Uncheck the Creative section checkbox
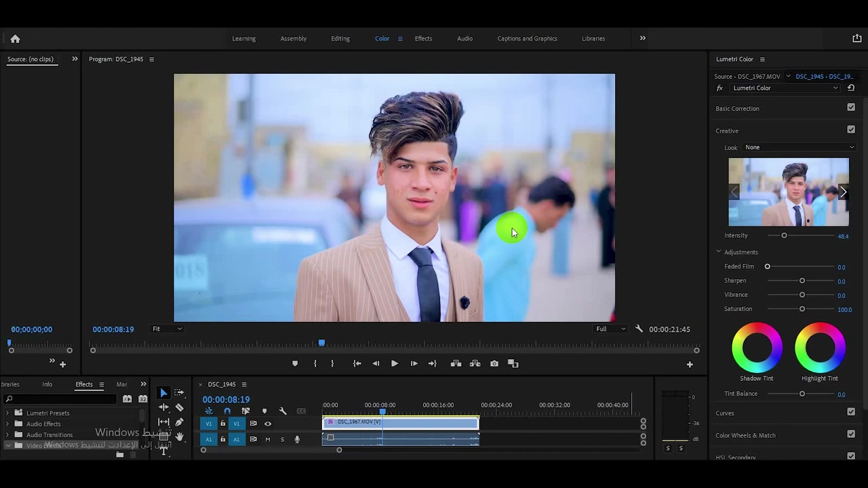868x488 pixels. coord(851,129)
